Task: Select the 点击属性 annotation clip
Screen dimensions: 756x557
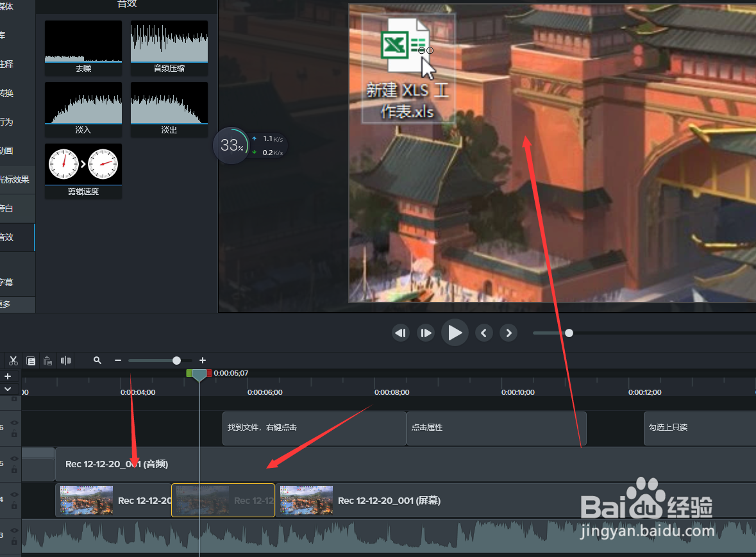Action: (496, 428)
